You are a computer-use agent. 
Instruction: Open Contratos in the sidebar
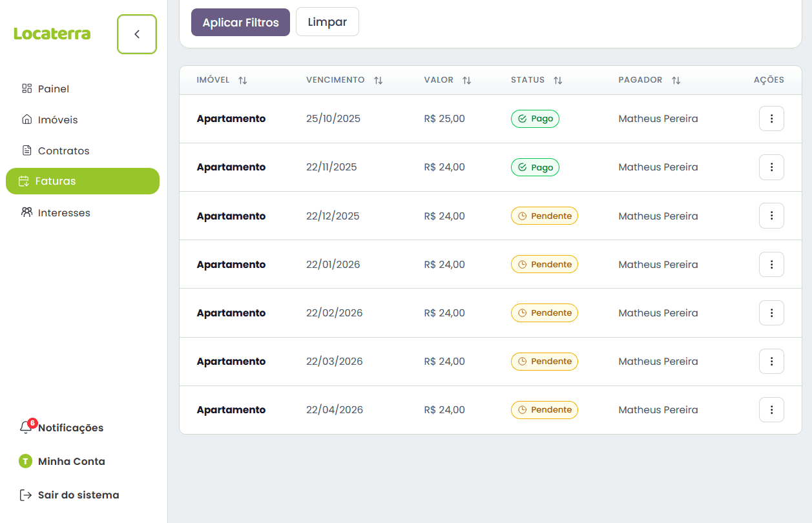(x=63, y=151)
